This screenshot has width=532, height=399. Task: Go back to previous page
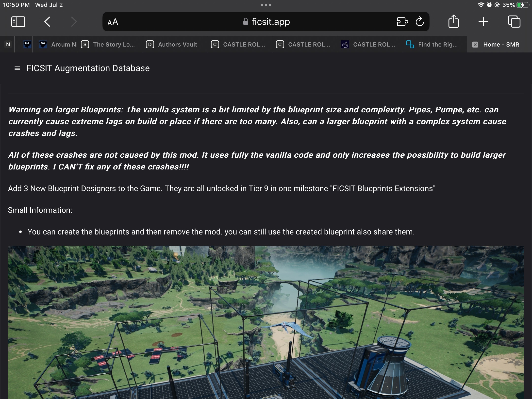pos(47,22)
